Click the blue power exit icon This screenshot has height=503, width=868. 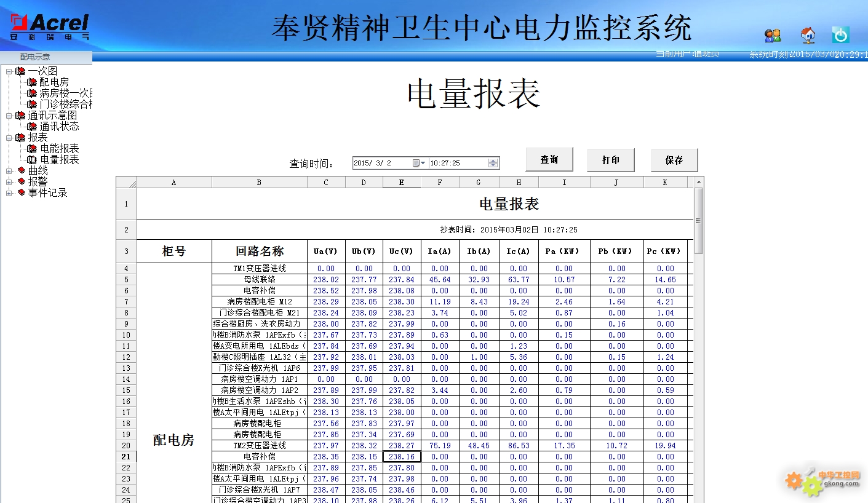coord(840,34)
